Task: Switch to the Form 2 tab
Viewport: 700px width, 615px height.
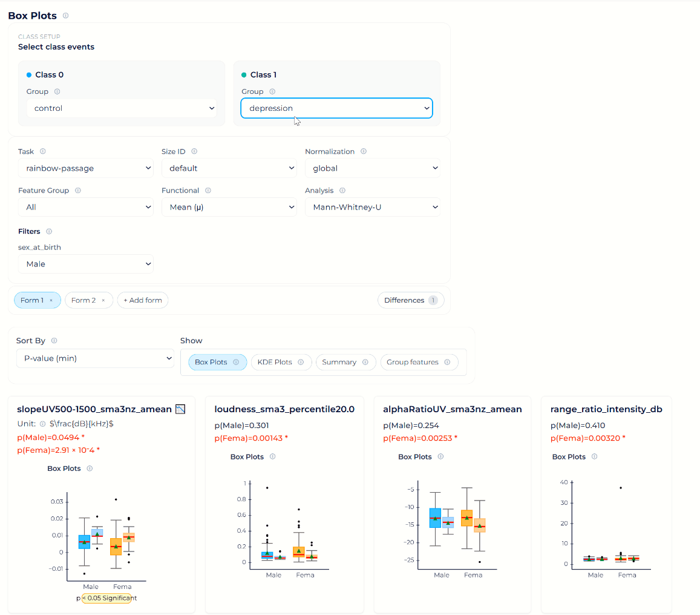Action: tap(85, 300)
